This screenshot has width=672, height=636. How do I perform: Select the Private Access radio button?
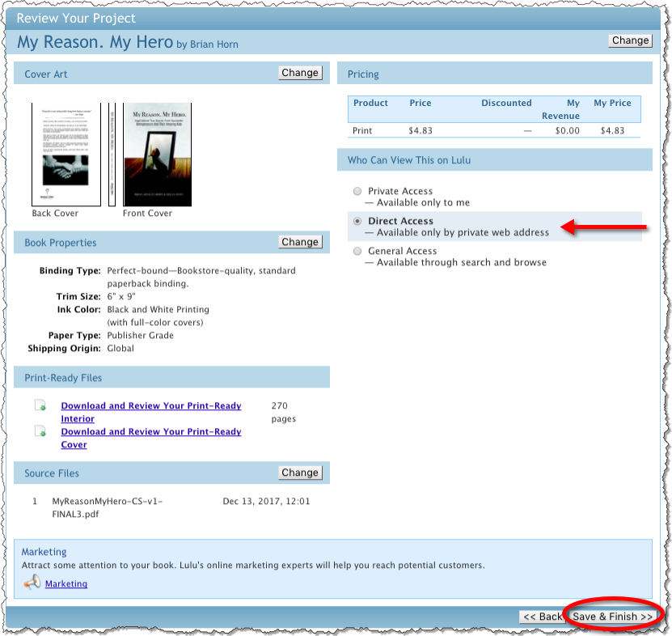pos(357,191)
